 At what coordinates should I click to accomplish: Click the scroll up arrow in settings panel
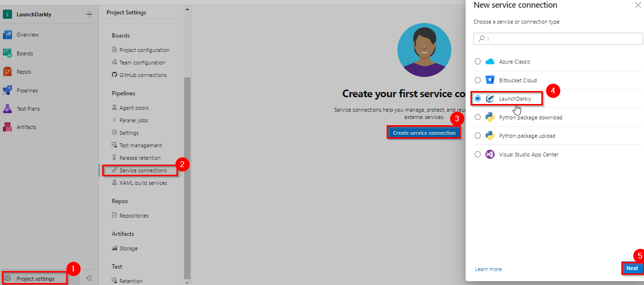click(188, 9)
